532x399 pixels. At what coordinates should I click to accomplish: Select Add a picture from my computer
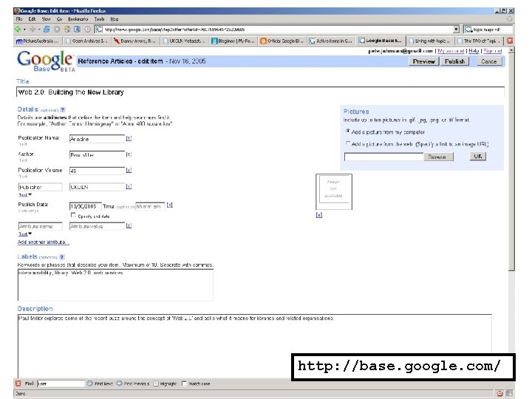pos(348,131)
